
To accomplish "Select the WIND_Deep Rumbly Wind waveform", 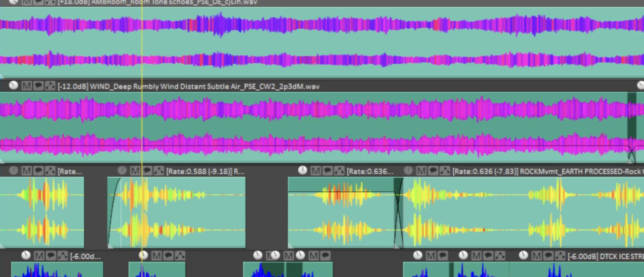I will [x=322, y=128].
